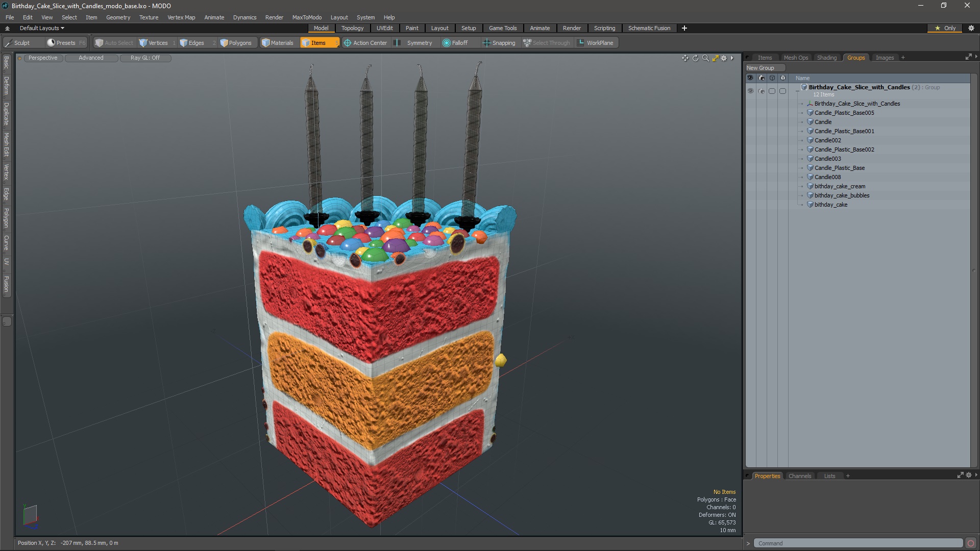The height and width of the screenshot is (551, 980).
Task: Maximize the viewport with yellow arrows icon
Action: point(715,58)
